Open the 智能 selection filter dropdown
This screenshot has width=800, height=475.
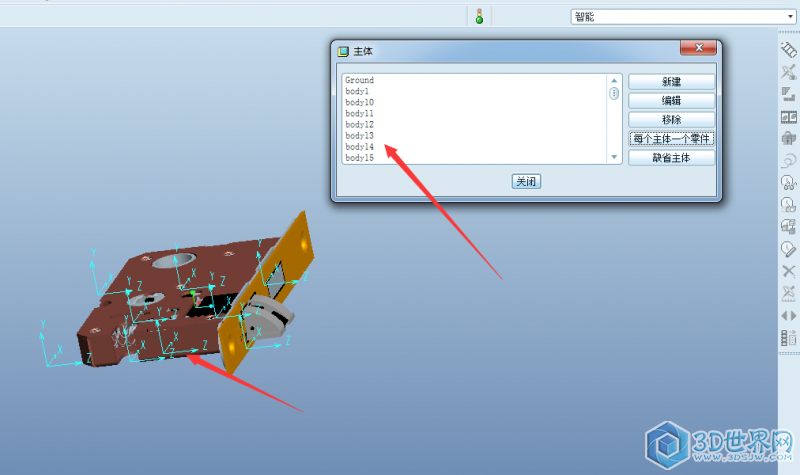coord(790,17)
